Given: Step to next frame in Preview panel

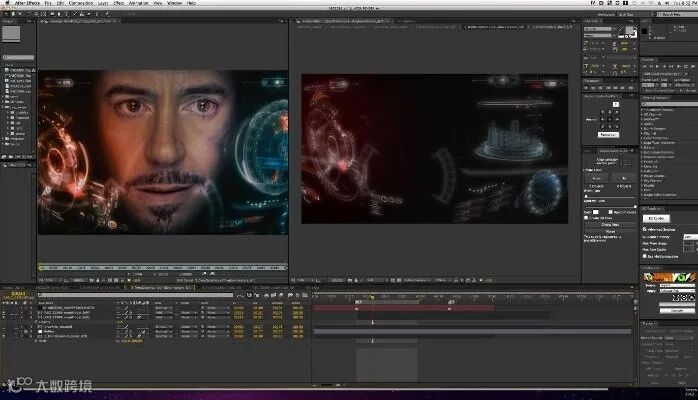Looking at the screenshot, I should [x=664, y=66].
